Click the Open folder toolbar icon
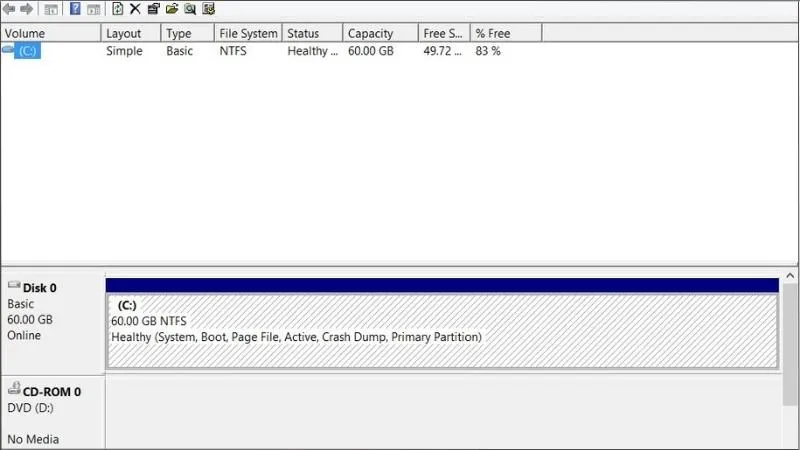The height and width of the screenshot is (450, 800). coord(171,9)
